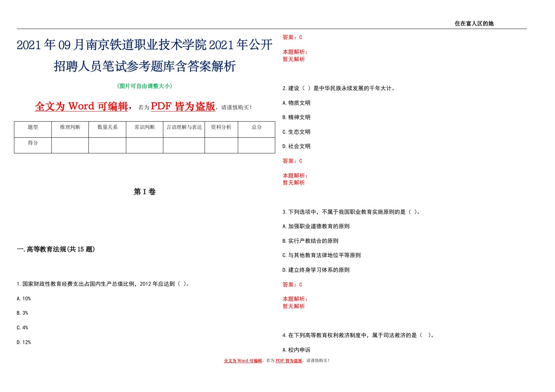Click the first 答案：C at the top right
This screenshot has width=555, height=392.
[x=292, y=37]
